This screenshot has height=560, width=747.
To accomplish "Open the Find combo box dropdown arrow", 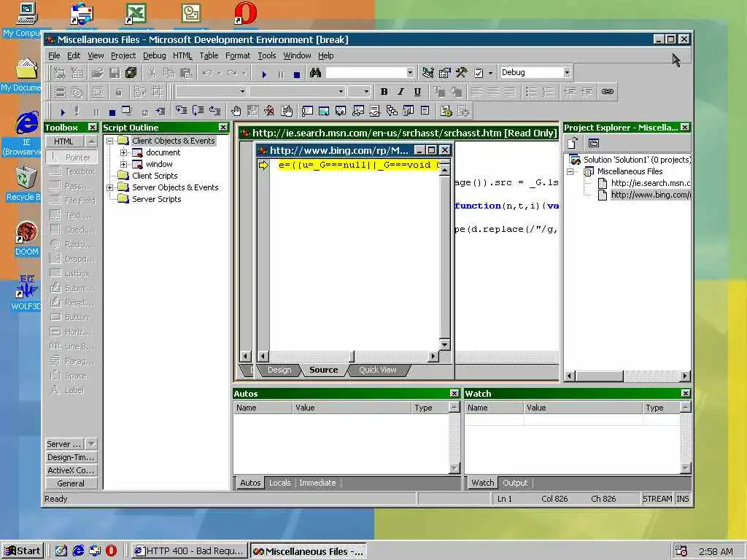I will coord(410,72).
